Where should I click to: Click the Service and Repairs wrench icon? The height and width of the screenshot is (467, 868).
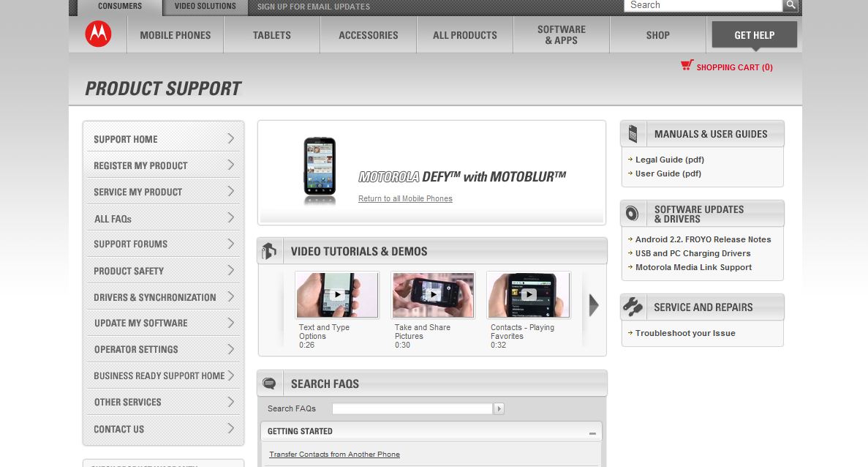tap(633, 307)
